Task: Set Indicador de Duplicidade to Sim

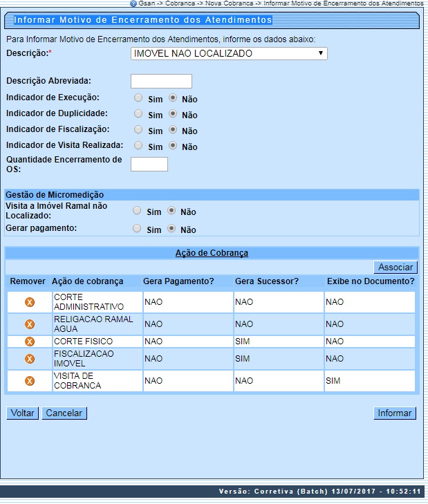Action: [138, 114]
